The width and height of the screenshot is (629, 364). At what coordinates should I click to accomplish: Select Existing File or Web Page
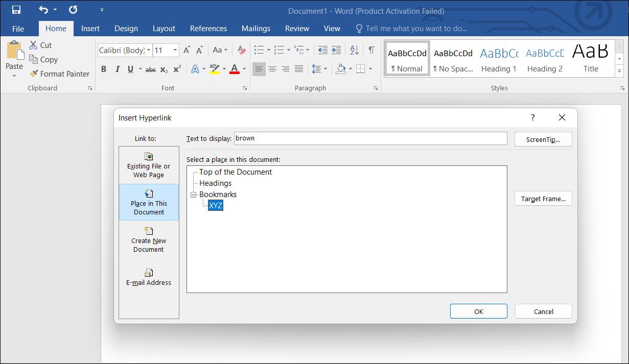[149, 165]
